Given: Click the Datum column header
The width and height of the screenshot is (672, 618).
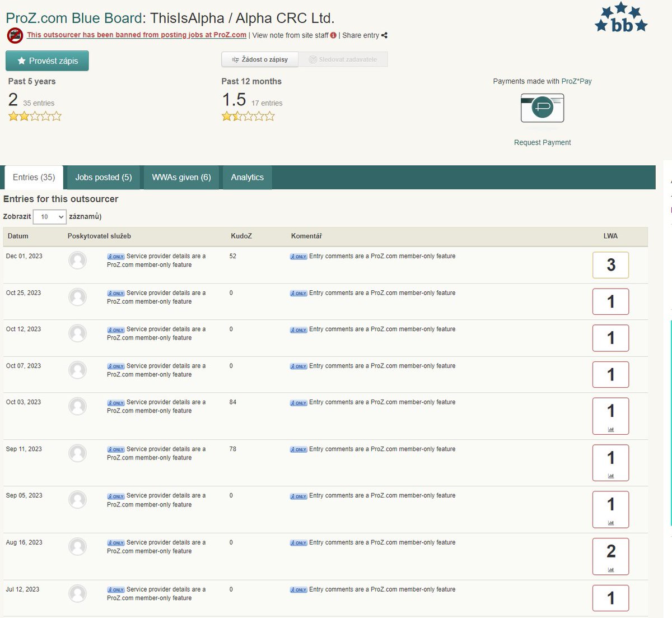Looking at the screenshot, I should click(18, 236).
